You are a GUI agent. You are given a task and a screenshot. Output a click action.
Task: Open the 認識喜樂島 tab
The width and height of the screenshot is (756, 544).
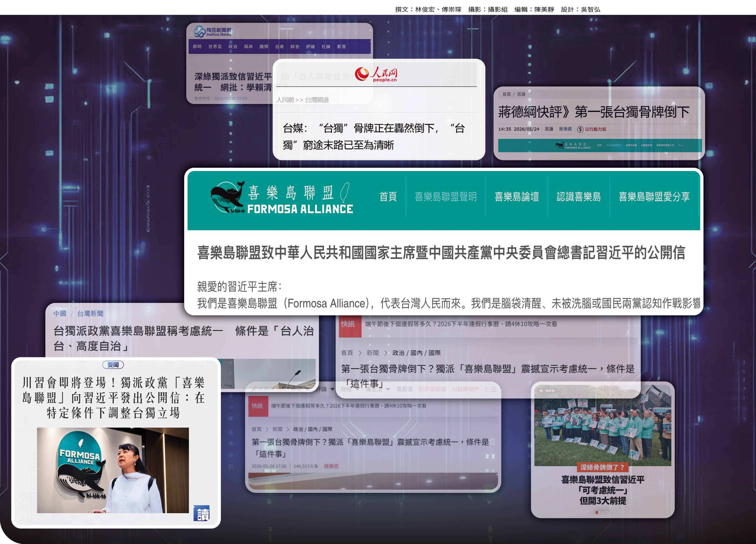coord(579,197)
